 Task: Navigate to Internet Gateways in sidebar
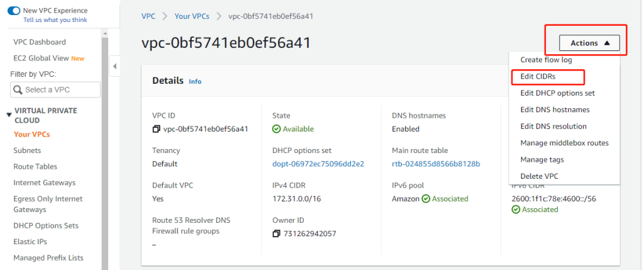pos(45,183)
